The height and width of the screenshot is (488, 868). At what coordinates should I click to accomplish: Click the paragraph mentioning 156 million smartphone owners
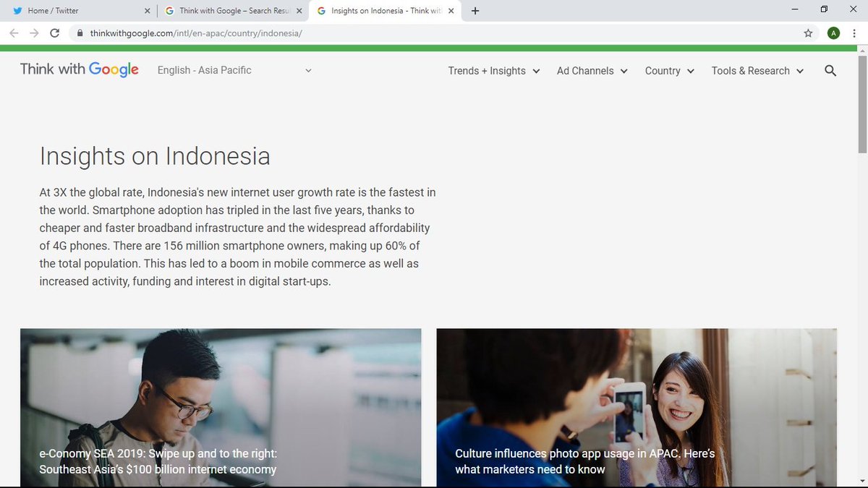(238, 237)
